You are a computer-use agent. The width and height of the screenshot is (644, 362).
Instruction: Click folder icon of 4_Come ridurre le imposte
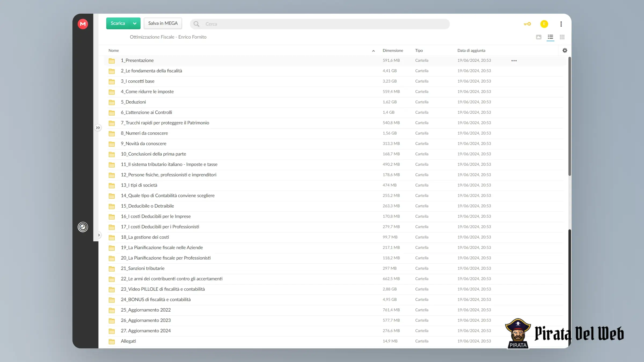[x=112, y=92]
